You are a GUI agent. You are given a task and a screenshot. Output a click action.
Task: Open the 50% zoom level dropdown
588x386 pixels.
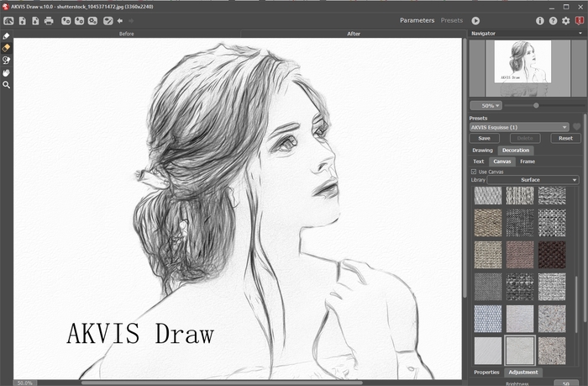tap(486, 106)
